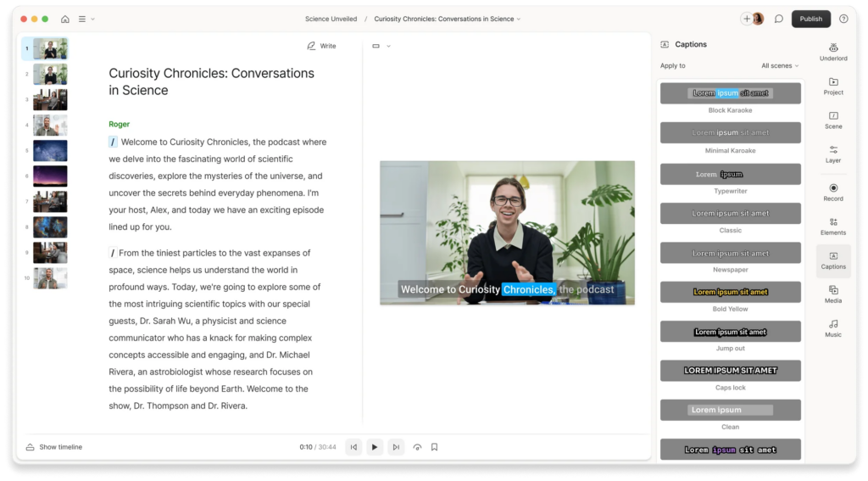
Task: Toggle loop playback icon
Action: click(x=417, y=446)
